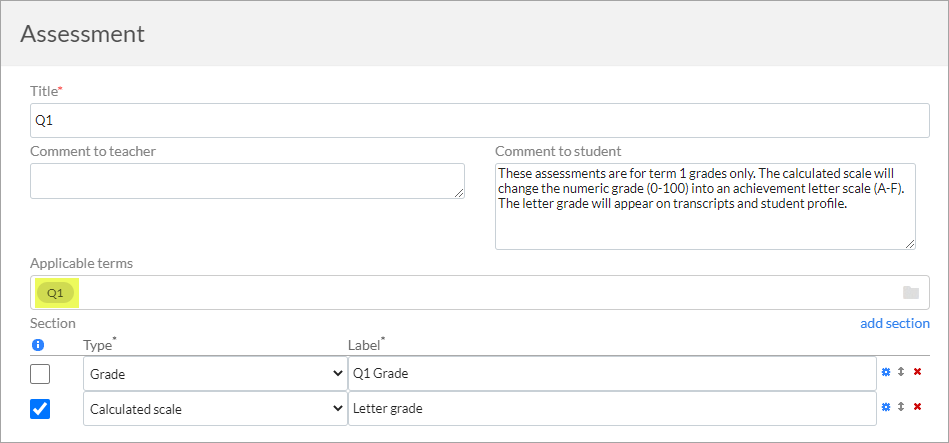Delete the Letter grade section row
The width and height of the screenshot is (949, 443).
917,407
